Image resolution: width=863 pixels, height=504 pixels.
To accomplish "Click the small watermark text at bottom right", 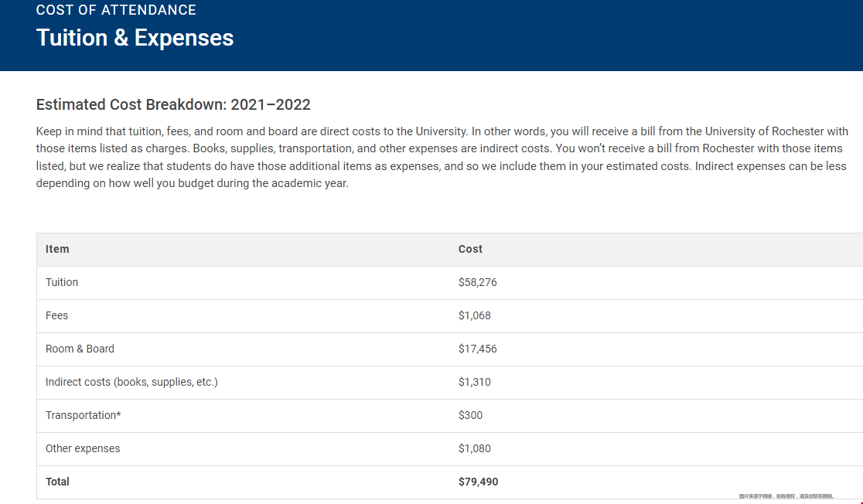I will 786,496.
